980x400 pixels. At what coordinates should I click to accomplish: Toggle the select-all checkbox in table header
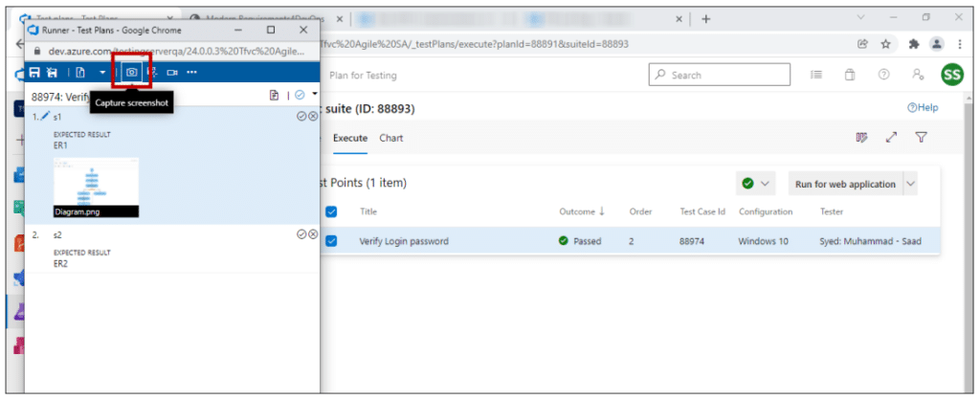click(331, 211)
